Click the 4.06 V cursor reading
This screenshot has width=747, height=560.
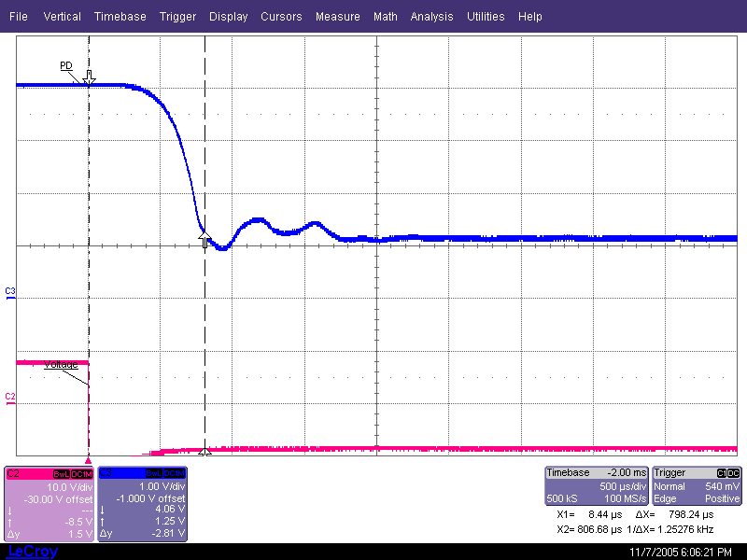pyautogui.click(x=170, y=509)
